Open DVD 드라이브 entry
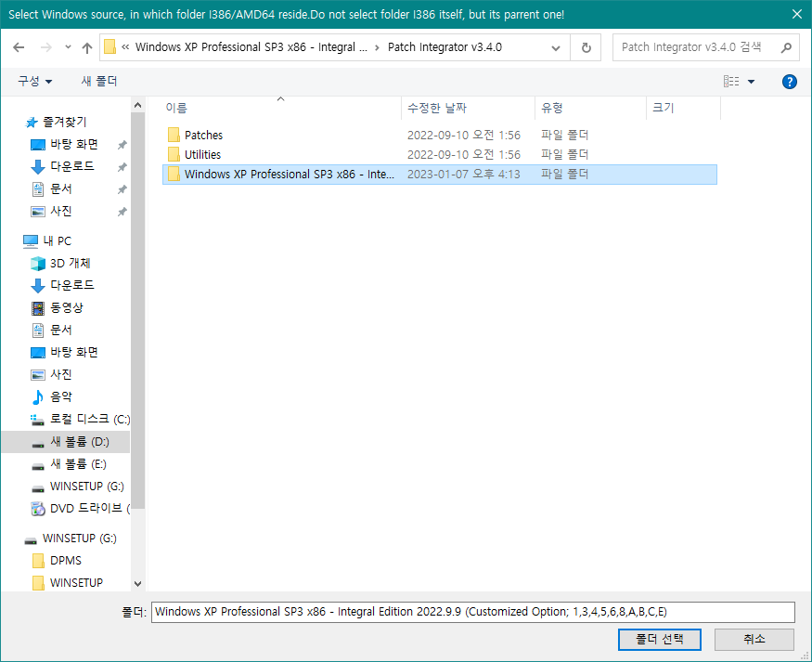The height and width of the screenshot is (662, 812). pyautogui.click(x=80, y=509)
